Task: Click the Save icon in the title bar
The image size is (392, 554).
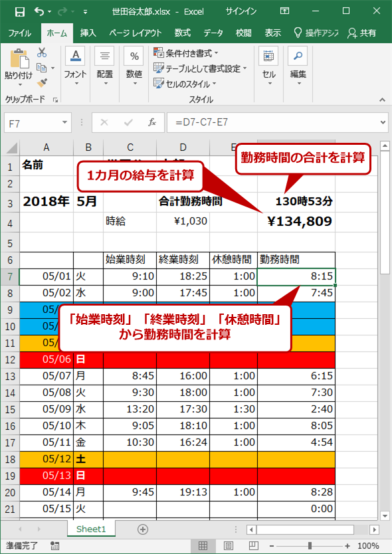Action: click(x=20, y=11)
